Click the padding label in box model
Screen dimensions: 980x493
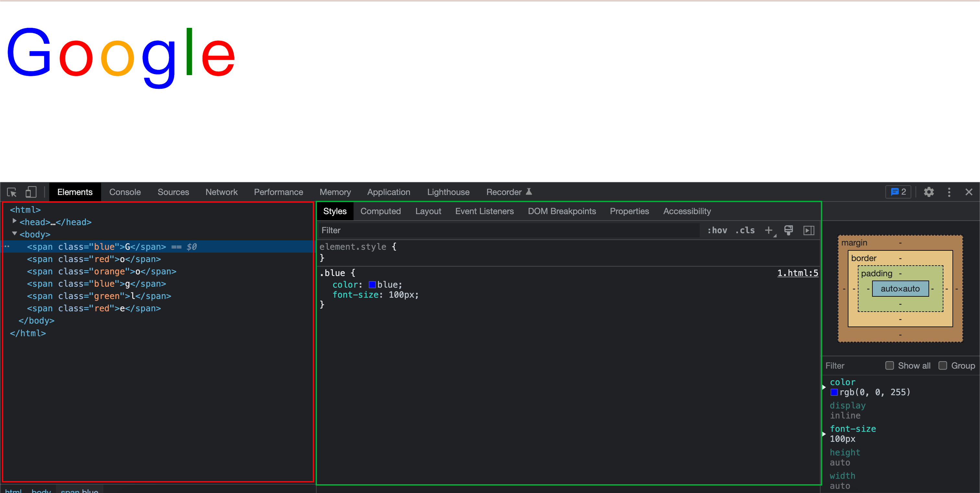[876, 273]
